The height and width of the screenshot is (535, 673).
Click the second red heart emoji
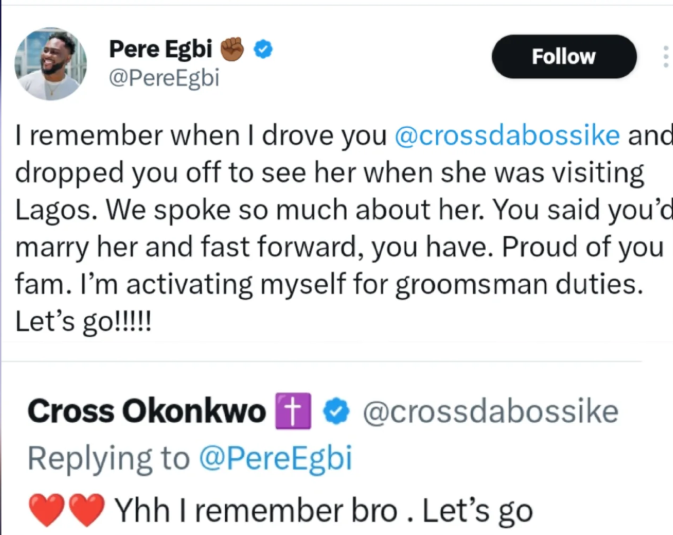(87, 512)
